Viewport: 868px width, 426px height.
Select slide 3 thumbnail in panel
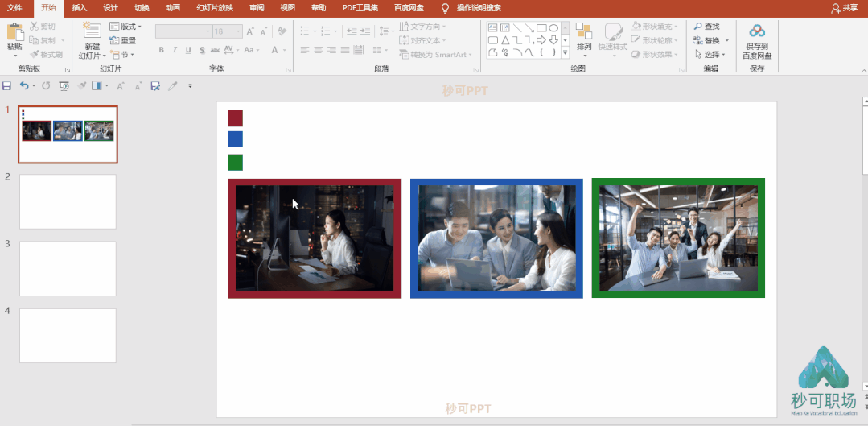pos(68,269)
